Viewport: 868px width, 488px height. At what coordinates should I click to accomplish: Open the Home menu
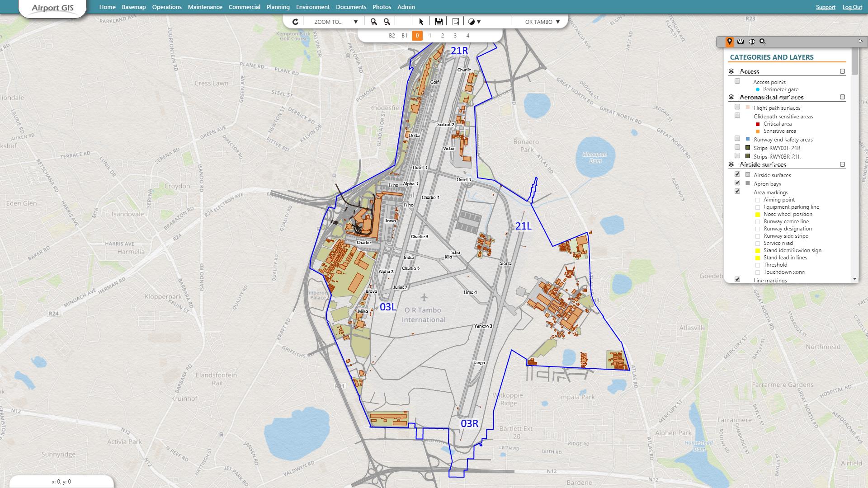coord(107,7)
